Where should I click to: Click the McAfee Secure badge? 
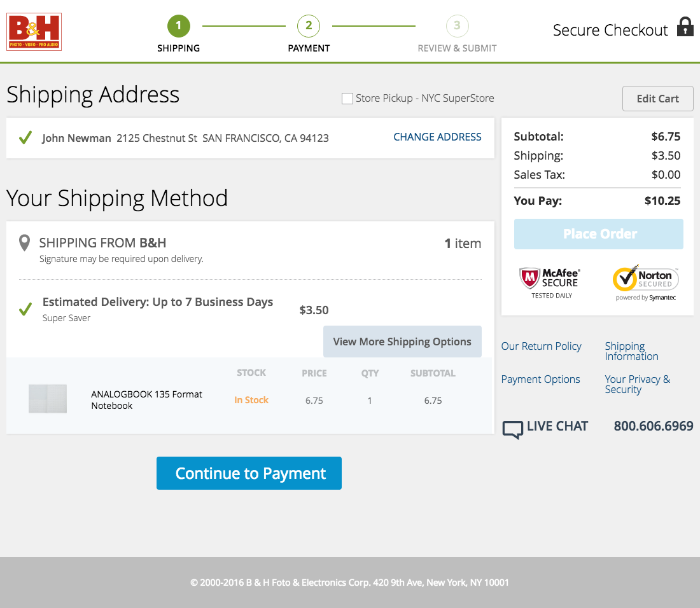point(550,280)
